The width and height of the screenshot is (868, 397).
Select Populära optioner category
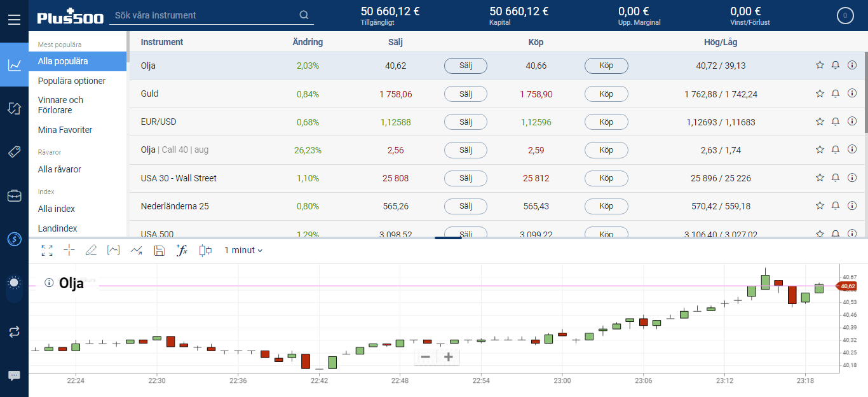[x=72, y=81]
